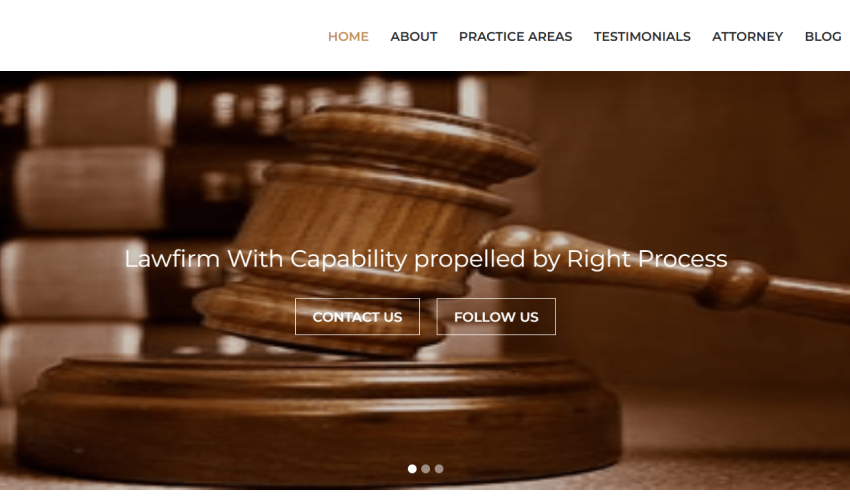Open the ATTORNEY menu item

pyautogui.click(x=748, y=36)
